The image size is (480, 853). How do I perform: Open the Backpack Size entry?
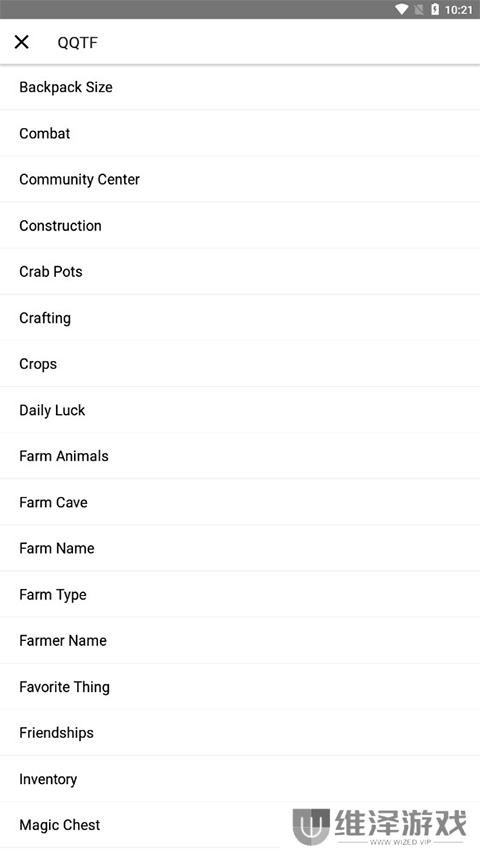pos(240,87)
